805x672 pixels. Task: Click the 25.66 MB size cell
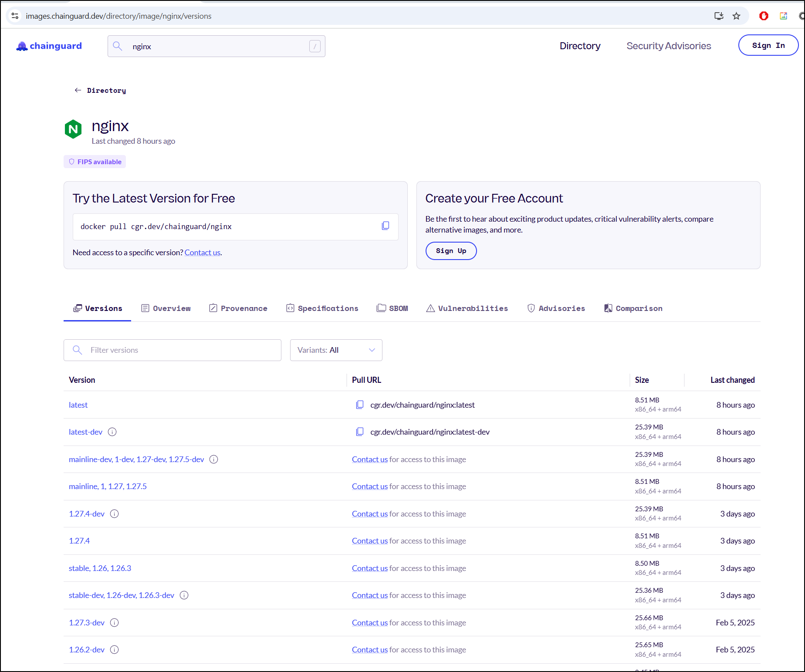click(x=649, y=618)
